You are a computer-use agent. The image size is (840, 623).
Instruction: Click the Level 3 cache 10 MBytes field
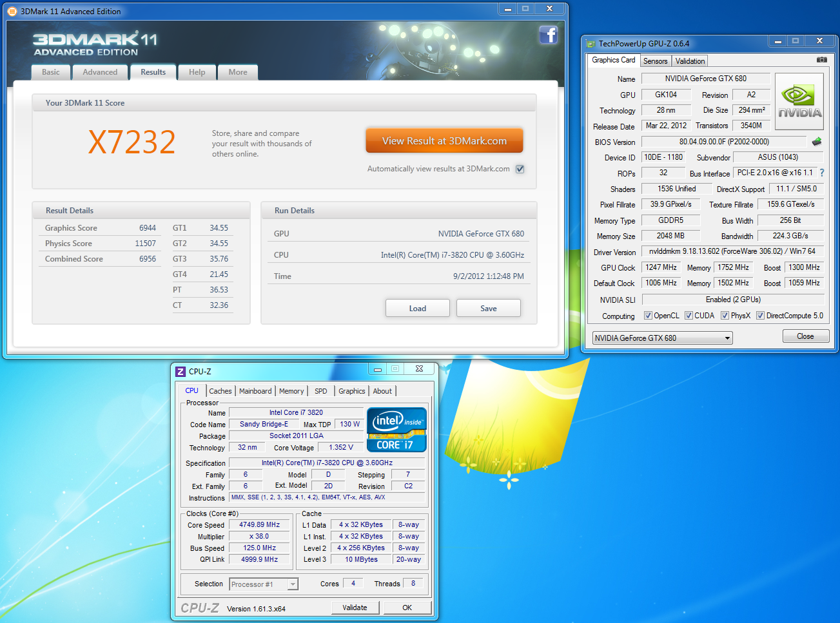[362, 560]
